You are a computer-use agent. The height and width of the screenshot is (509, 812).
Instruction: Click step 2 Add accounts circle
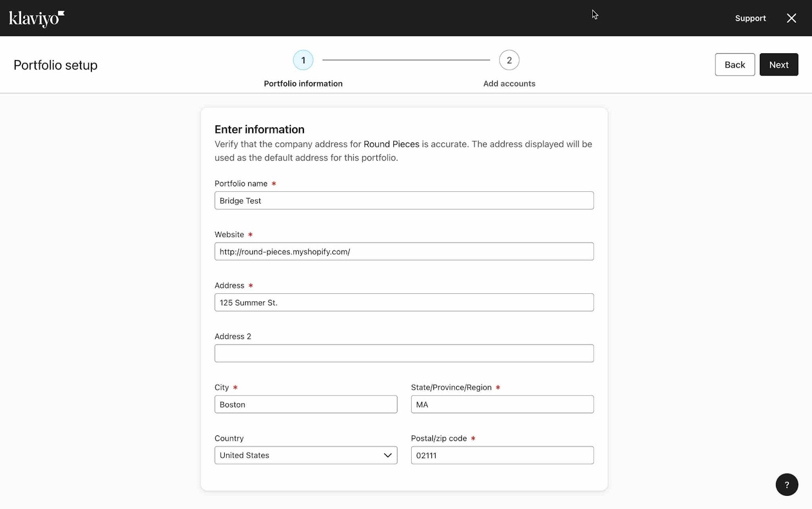[x=509, y=59]
